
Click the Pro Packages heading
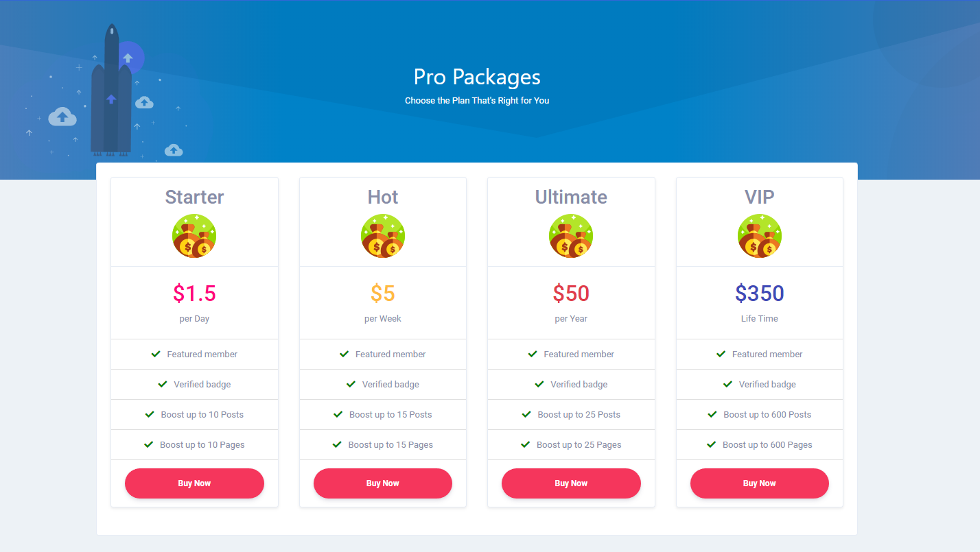click(x=477, y=77)
